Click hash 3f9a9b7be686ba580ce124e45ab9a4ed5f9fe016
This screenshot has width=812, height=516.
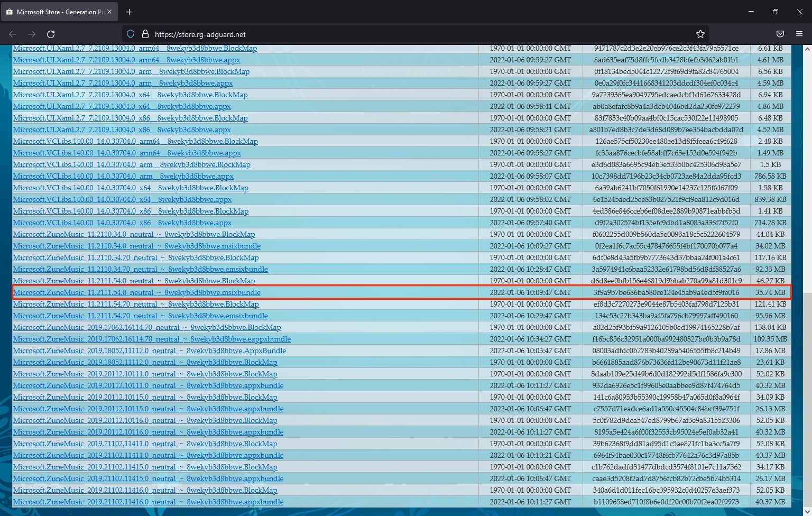pos(666,292)
